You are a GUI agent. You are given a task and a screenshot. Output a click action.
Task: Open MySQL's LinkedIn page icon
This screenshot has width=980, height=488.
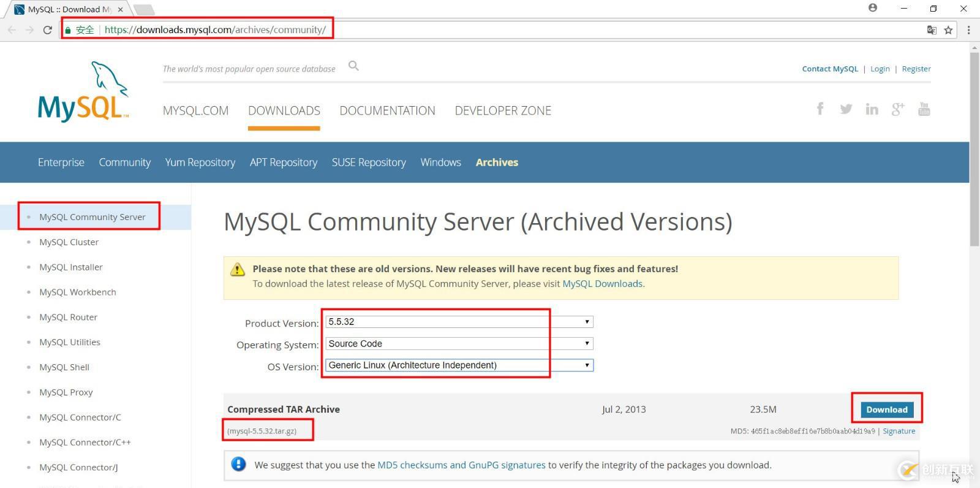(872, 109)
